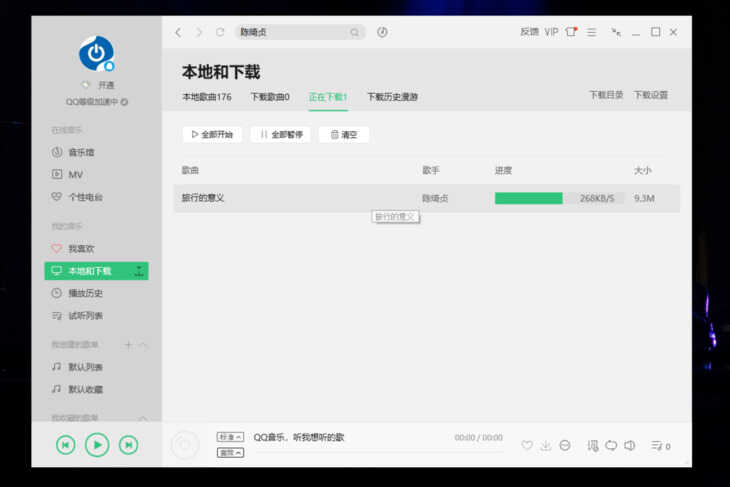This screenshot has width=730, height=487.
Task: Skip to the next track
Action: 128,445
